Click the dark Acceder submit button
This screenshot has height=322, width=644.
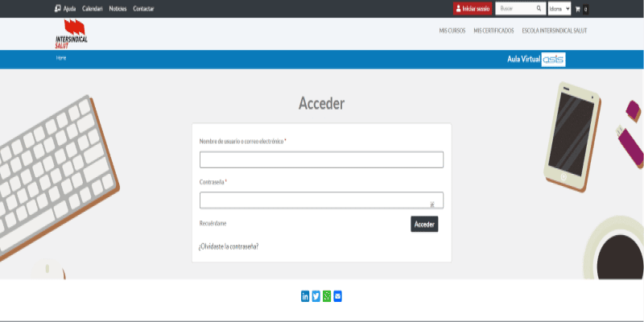424,225
